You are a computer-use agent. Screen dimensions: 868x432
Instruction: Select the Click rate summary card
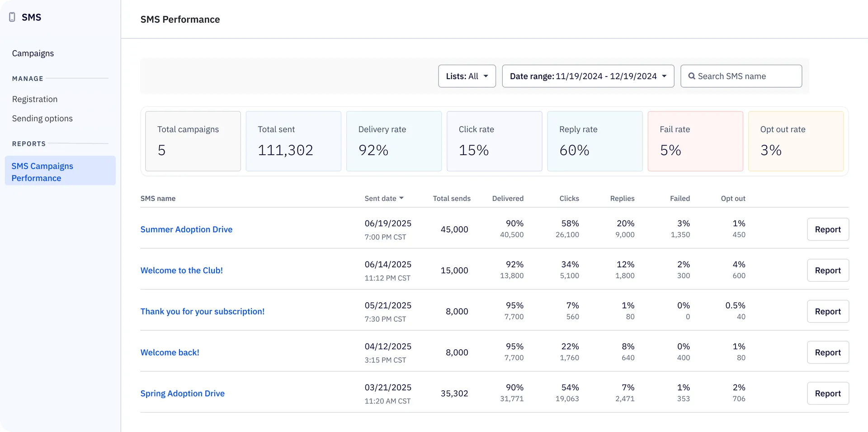[494, 141]
